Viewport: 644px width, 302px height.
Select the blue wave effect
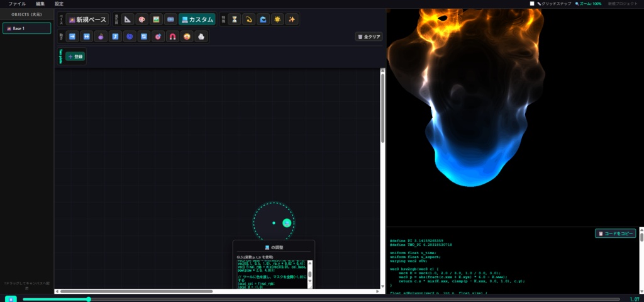[x=263, y=20]
